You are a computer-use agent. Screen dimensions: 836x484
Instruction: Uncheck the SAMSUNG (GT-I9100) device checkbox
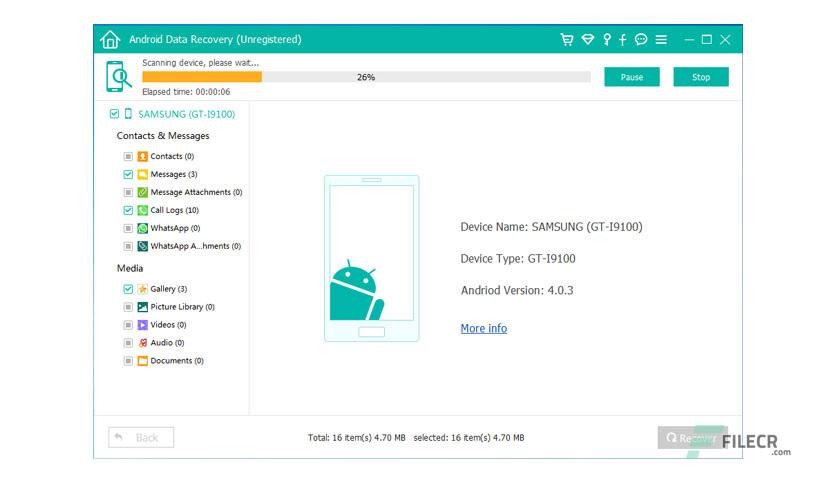click(114, 114)
